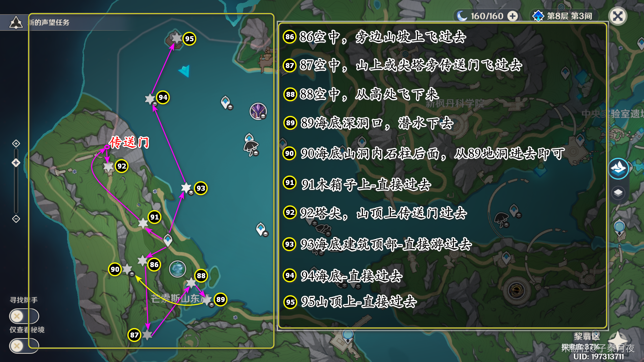Click the large circular domain entrance icon
The image size is (644, 362).
(x=517, y=290)
